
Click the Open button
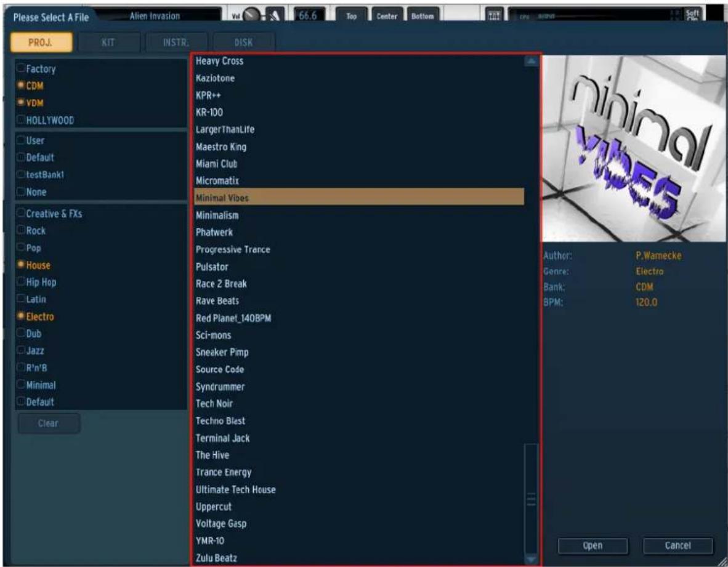593,545
